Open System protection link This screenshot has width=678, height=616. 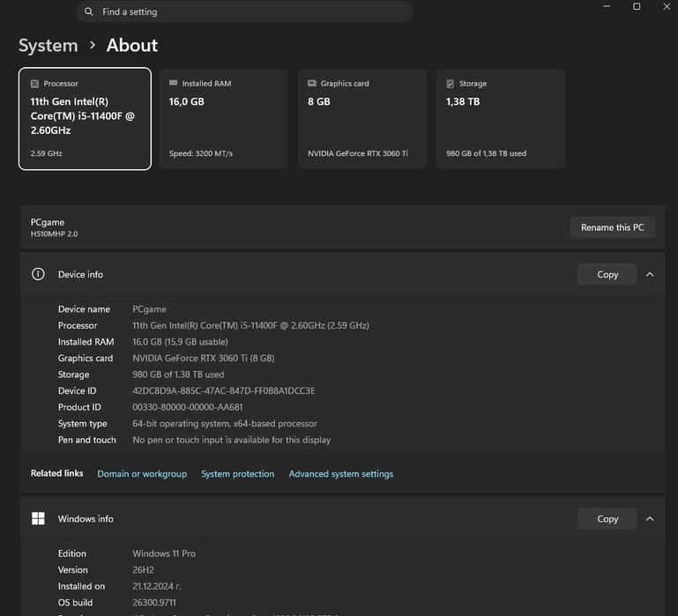click(237, 474)
